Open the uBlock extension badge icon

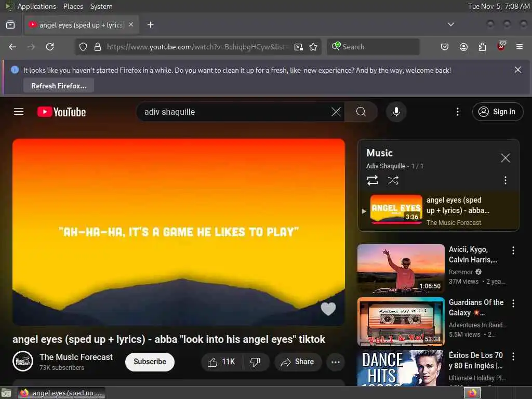pos(501,46)
